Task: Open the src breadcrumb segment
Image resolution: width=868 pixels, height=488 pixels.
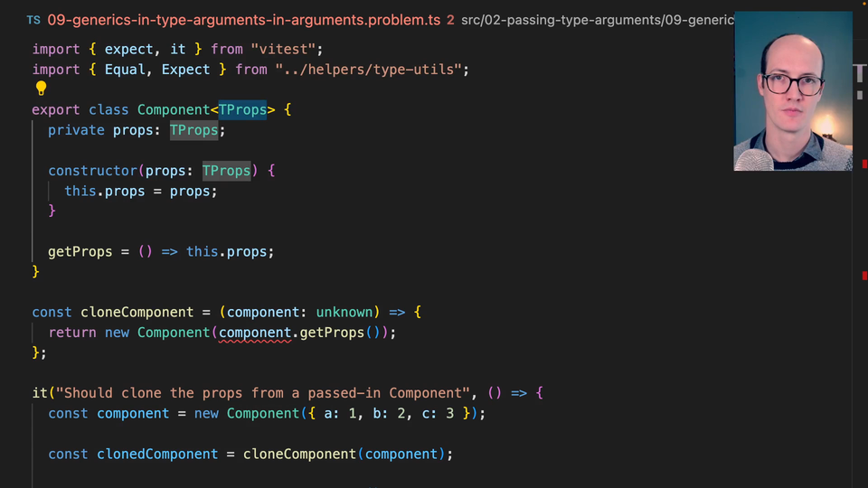Action: (473, 19)
